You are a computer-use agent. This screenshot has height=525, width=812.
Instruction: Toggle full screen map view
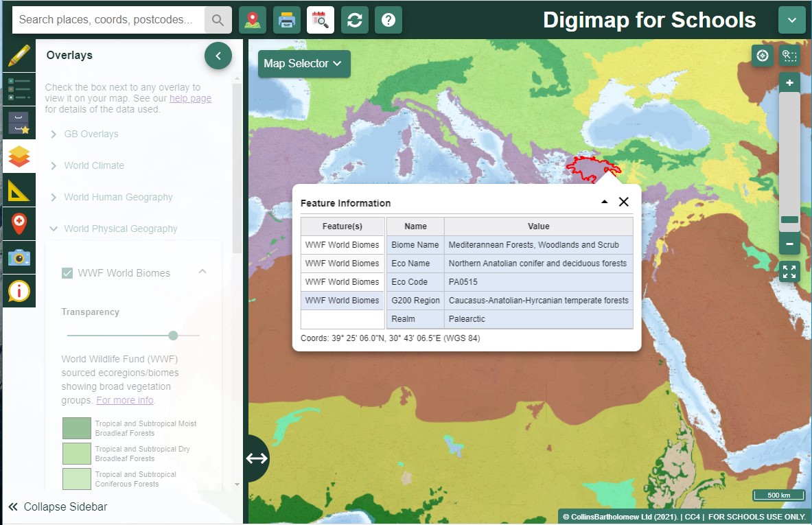click(x=789, y=271)
